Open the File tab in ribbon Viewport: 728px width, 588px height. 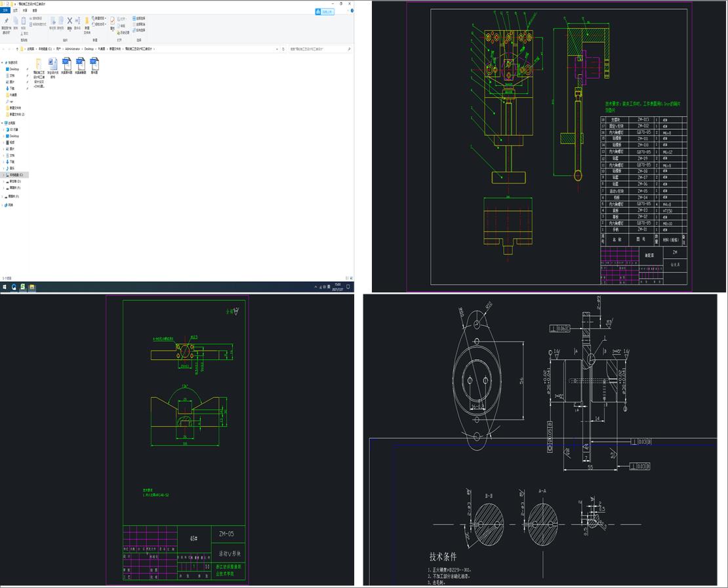click(6, 10)
